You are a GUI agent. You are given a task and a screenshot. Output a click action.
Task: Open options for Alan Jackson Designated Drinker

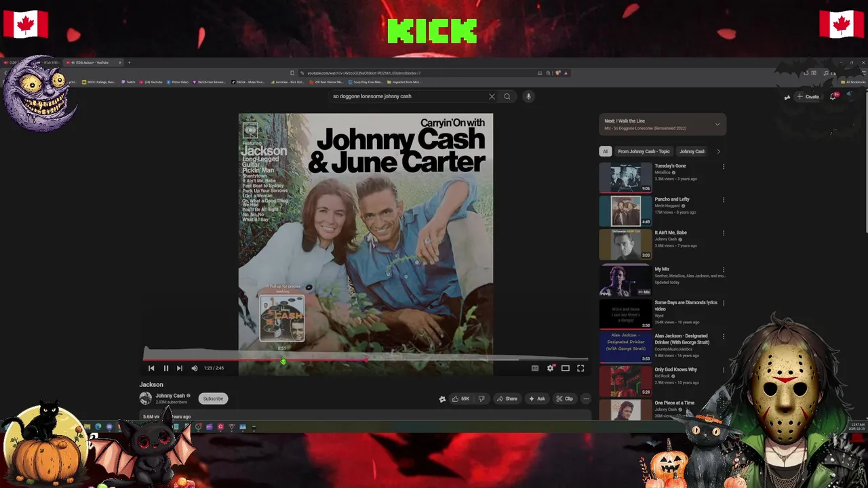724,336
